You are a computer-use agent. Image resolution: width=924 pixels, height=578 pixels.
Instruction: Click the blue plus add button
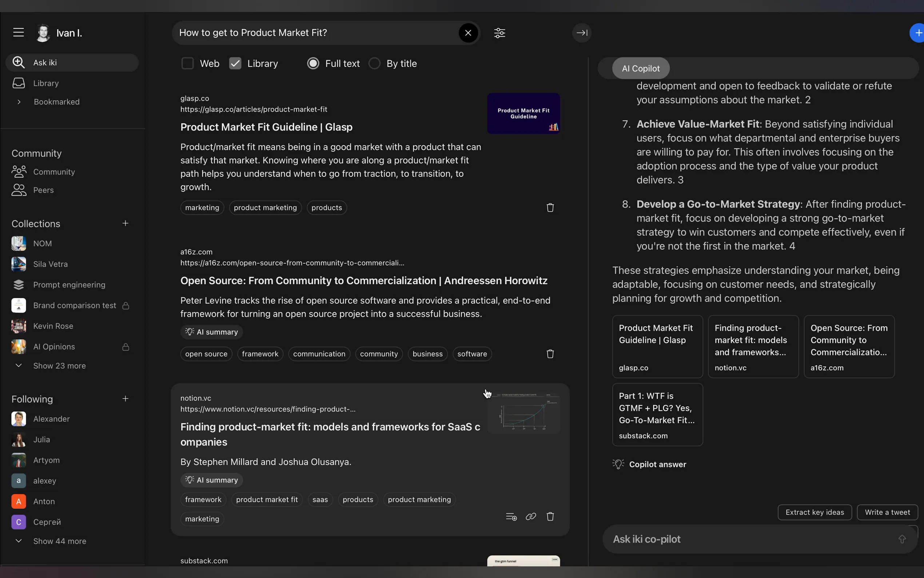click(x=918, y=33)
